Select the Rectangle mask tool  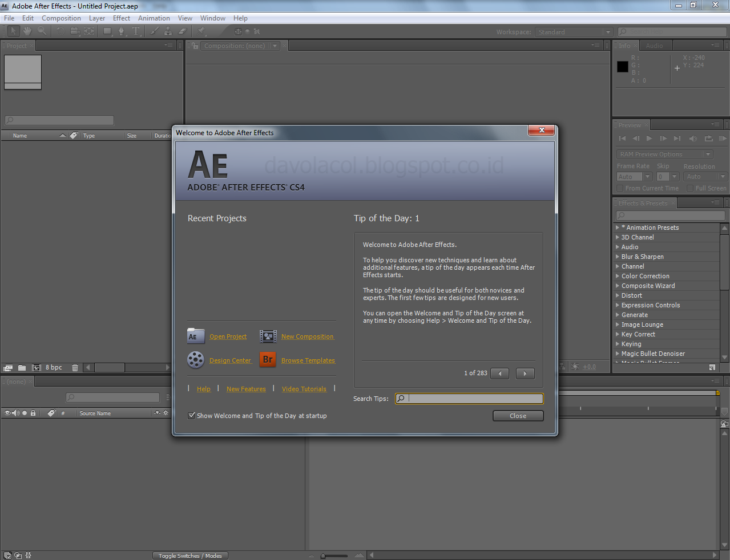(107, 31)
